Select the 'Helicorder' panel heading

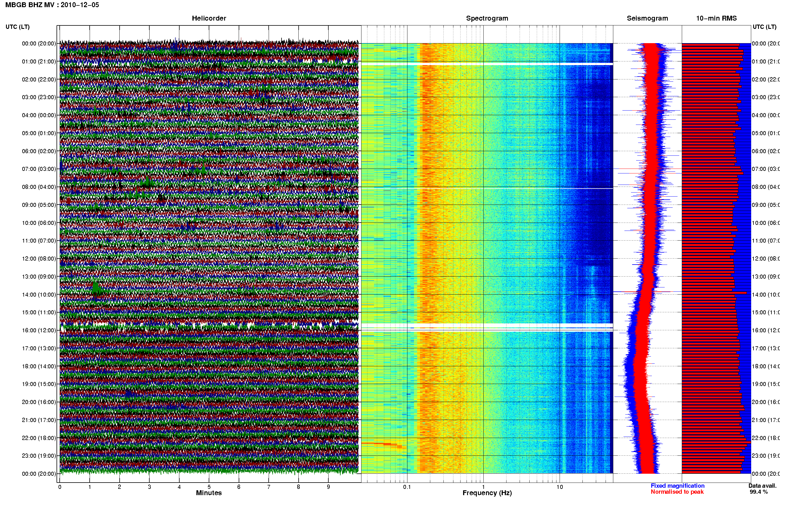click(x=209, y=18)
